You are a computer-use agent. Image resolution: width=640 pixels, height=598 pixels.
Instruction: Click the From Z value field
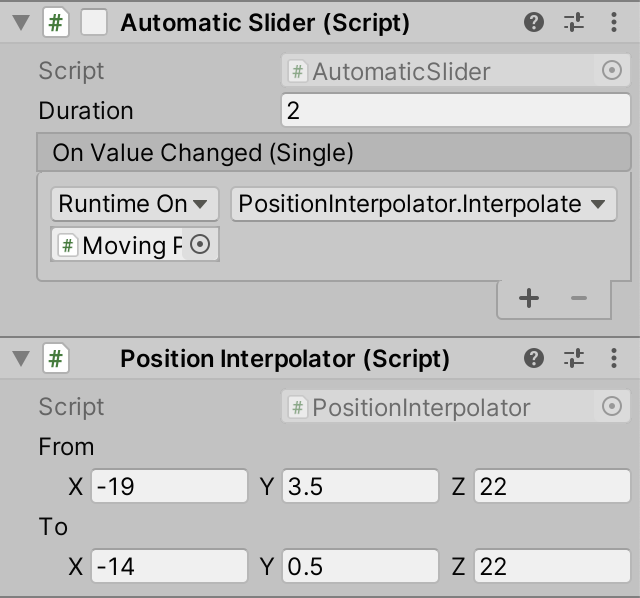(x=552, y=487)
